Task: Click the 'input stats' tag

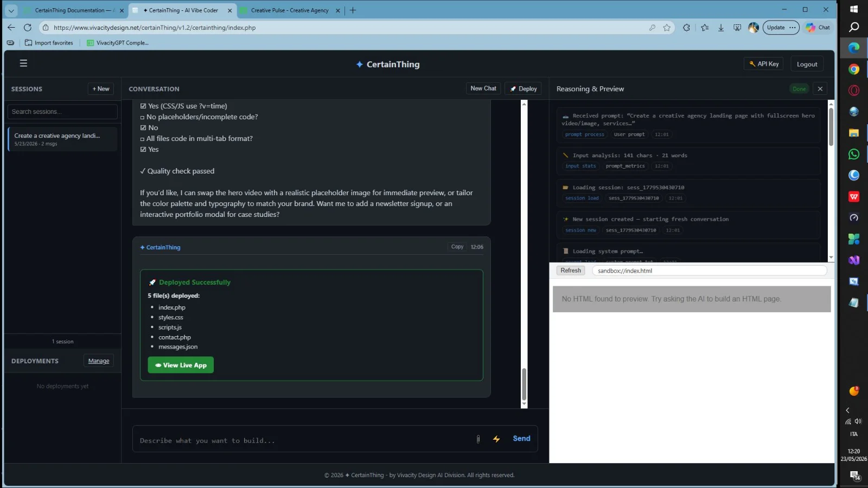Action: click(580, 166)
